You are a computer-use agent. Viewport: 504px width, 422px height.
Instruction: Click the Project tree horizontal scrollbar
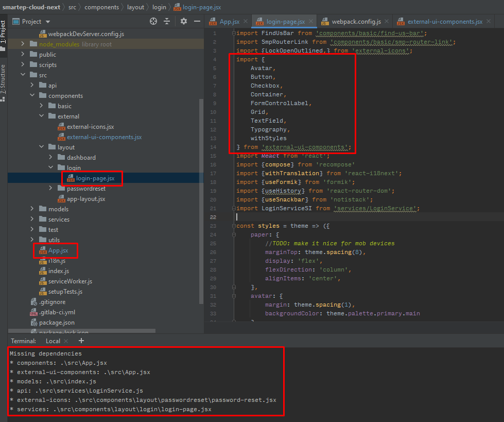tap(82, 331)
